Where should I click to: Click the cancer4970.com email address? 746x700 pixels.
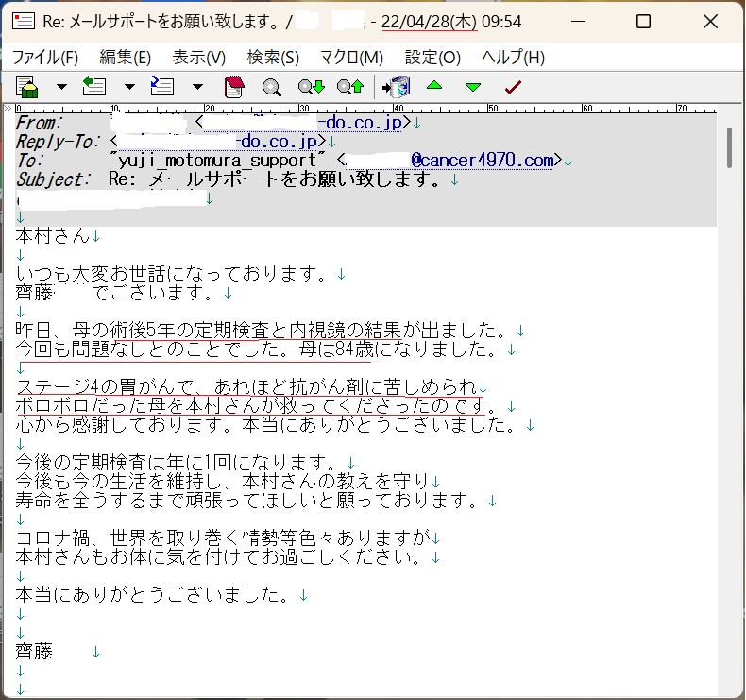click(x=482, y=161)
